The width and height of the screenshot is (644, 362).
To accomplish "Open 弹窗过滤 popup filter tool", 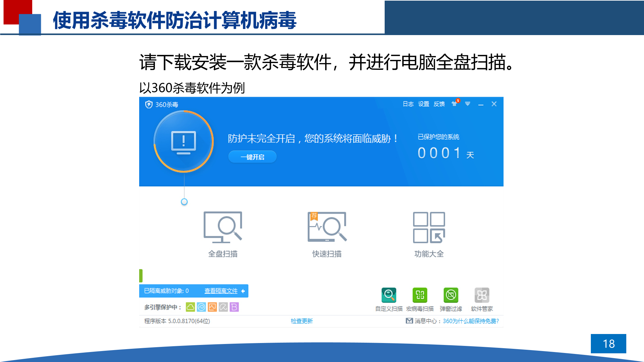I will click(451, 295).
